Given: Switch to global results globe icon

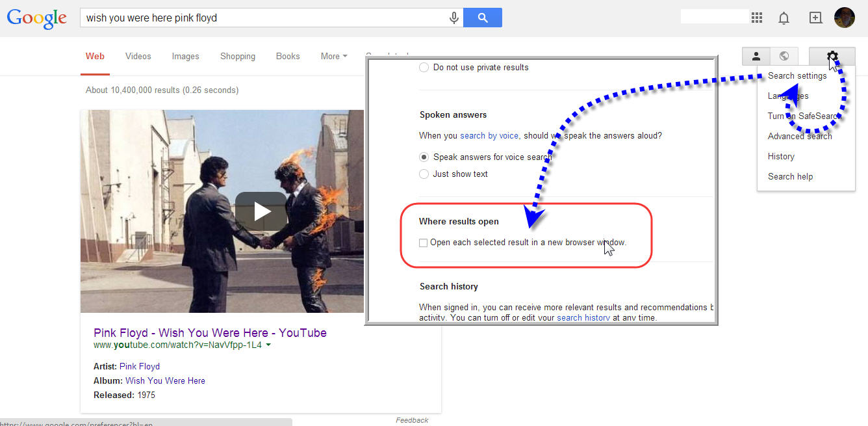Looking at the screenshot, I should (784, 57).
